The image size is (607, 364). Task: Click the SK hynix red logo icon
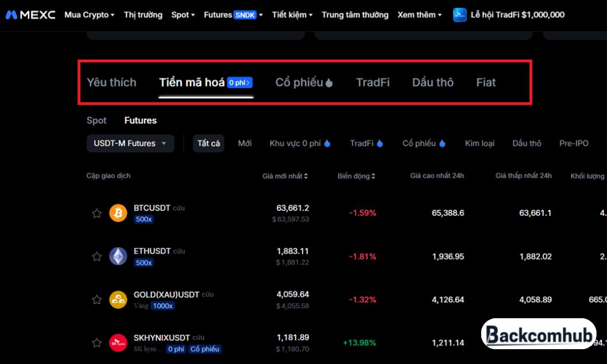118,342
